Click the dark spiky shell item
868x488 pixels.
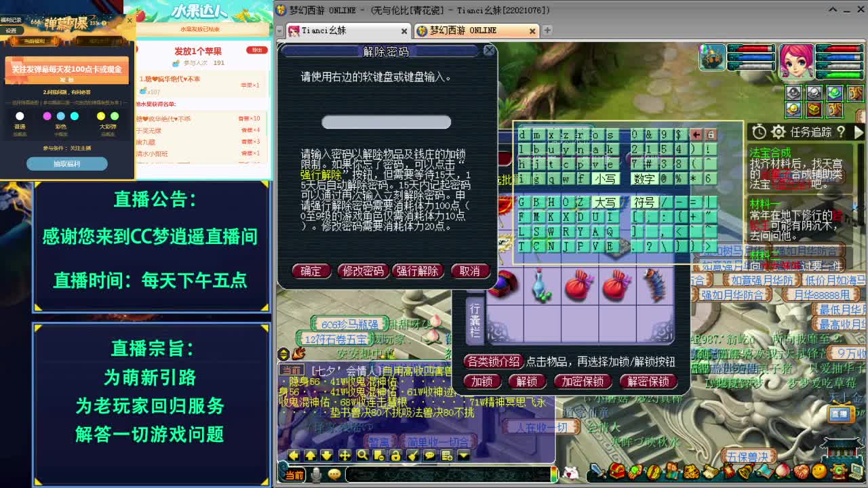pos(656,285)
